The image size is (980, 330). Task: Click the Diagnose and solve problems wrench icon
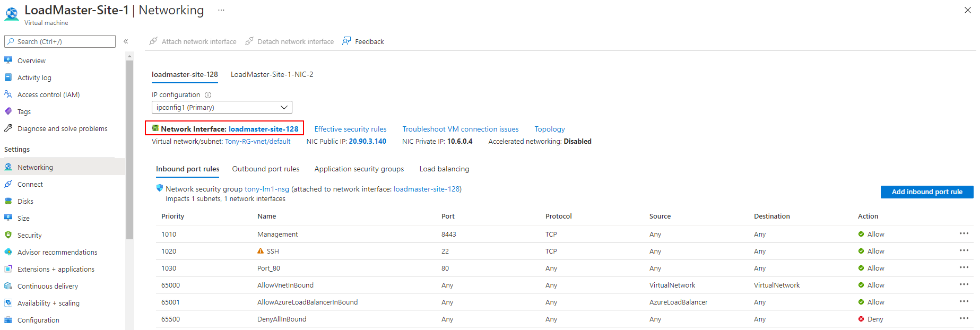(x=8, y=128)
